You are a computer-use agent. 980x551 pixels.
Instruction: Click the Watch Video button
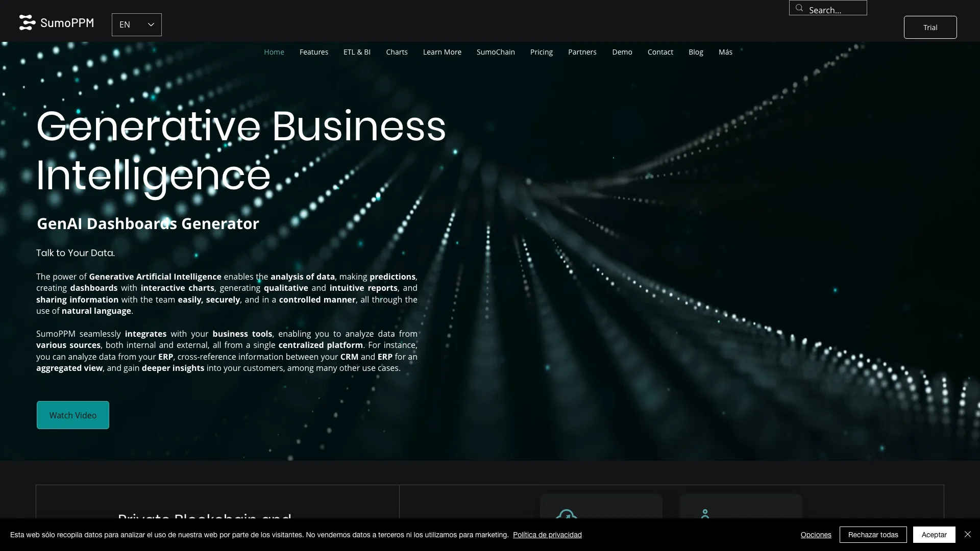pos(72,415)
